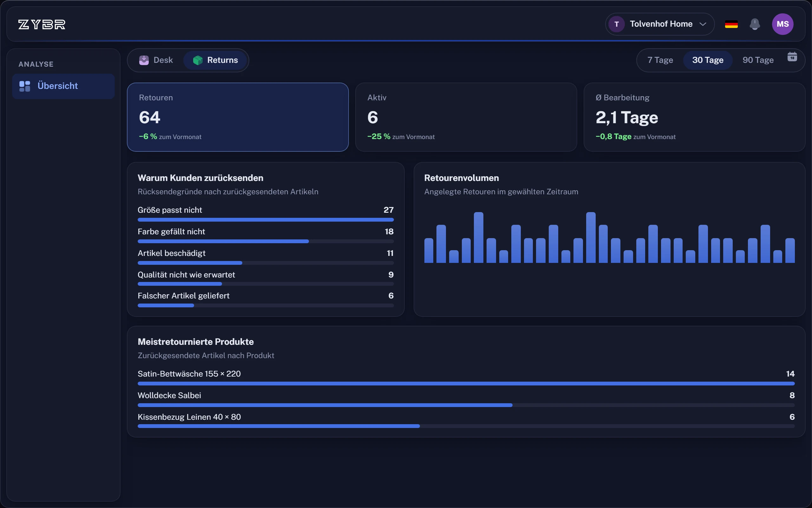
Task: Click the Falscher Artikel geliefert label
Action: click(184, 296)
